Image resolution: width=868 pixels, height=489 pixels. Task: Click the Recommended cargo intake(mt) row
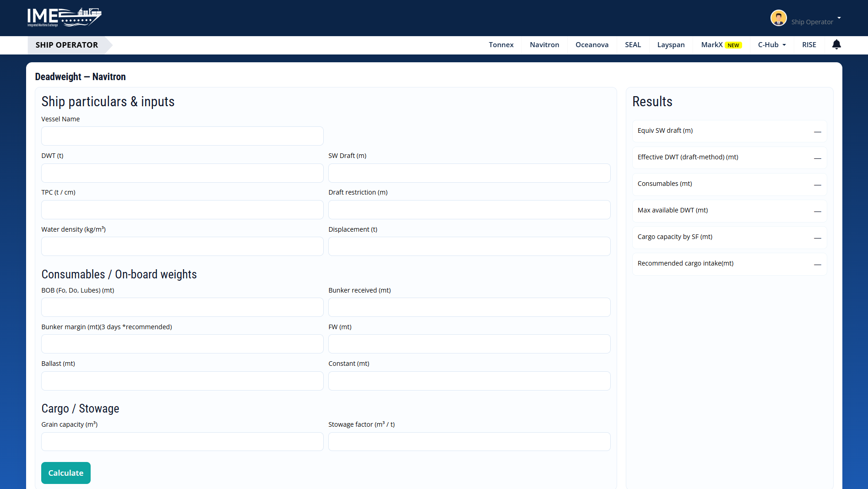pyautogui.click(x=729, y=264)
